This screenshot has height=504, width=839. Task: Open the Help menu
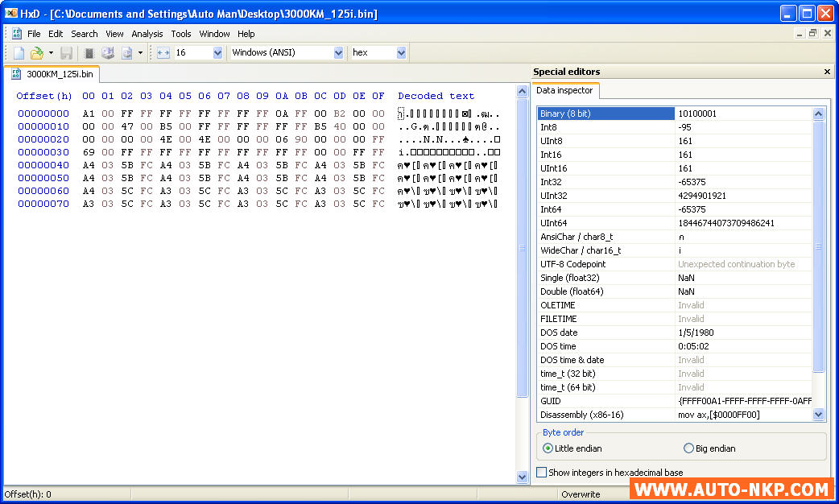coord(246,34)
